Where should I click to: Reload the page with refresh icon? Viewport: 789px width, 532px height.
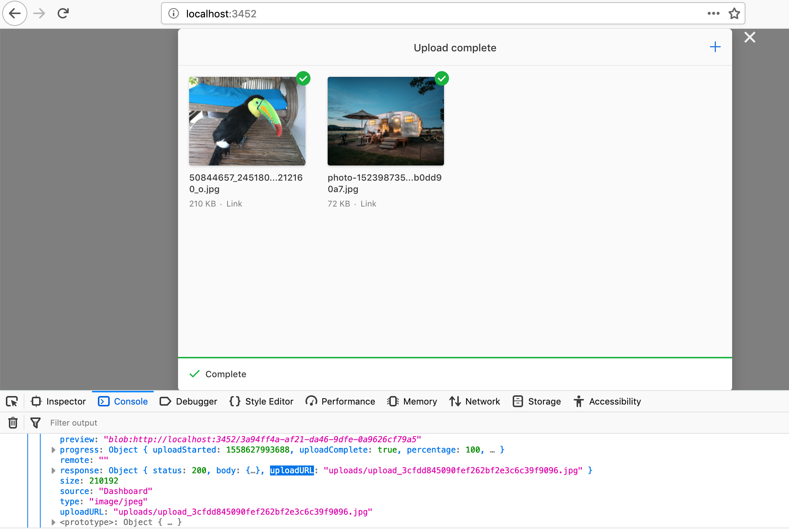[63, 13]
